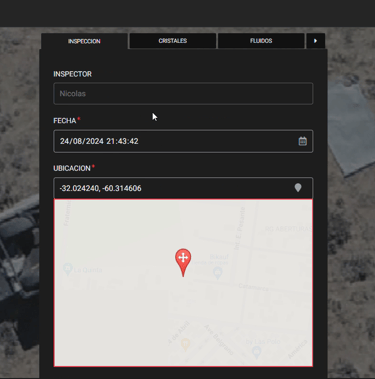Switch to the INSPECCION tab
The image size is (375, 379).
pyautogui.click(x=84, y=41)
